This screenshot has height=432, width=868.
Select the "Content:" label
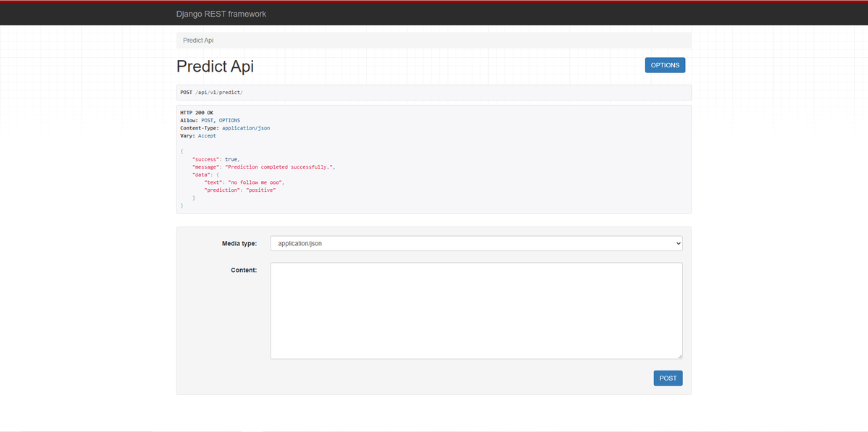pos(244,270)
